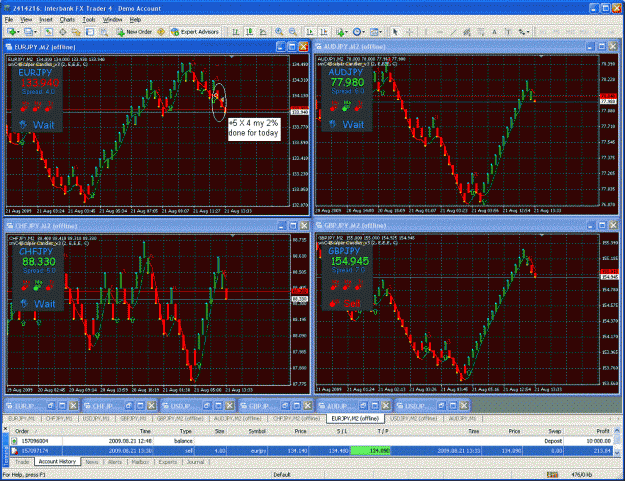Viewport: 625px width, 481px height.
Task: Toggle the Terminal panel icon
Action: pyautogui.click(x=90, y=32)
